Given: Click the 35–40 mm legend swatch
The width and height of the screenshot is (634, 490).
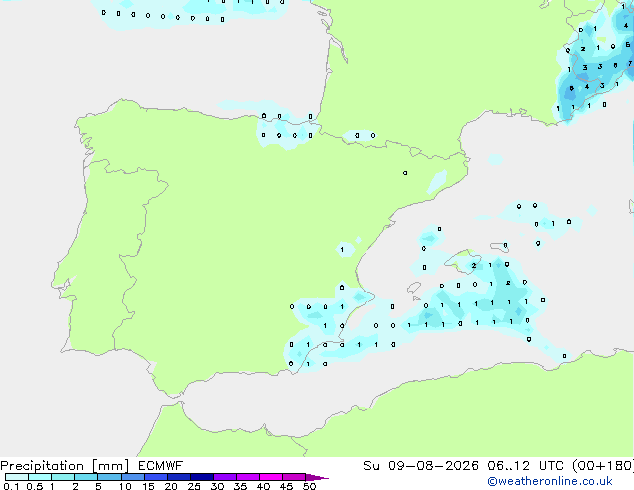Looking at the screenshot, I should (248, 477).
